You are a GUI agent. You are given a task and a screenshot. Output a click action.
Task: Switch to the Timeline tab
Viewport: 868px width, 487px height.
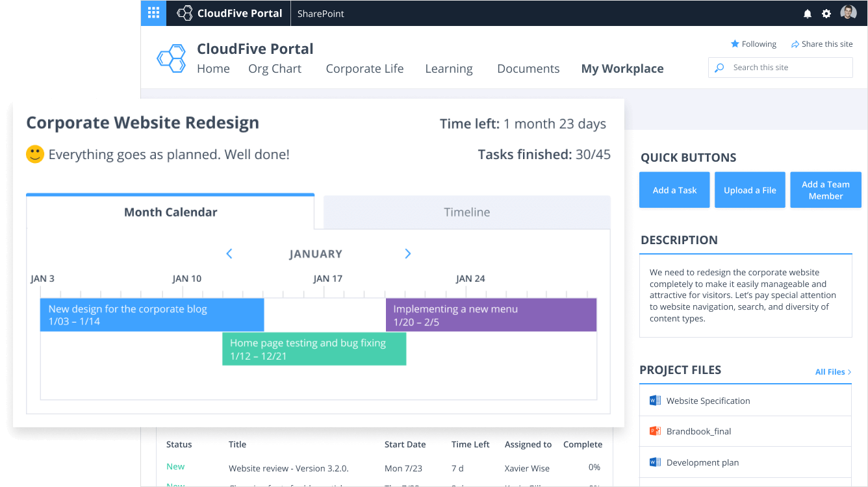[466, 212]
